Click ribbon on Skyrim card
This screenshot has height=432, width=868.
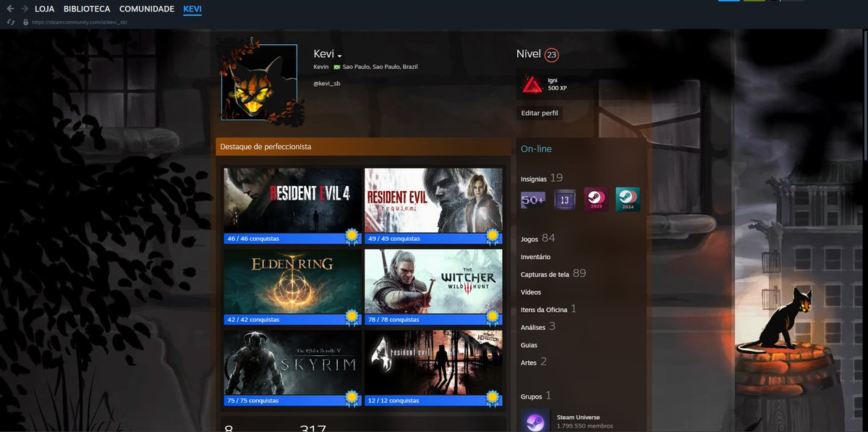click(x=352, y=399)
